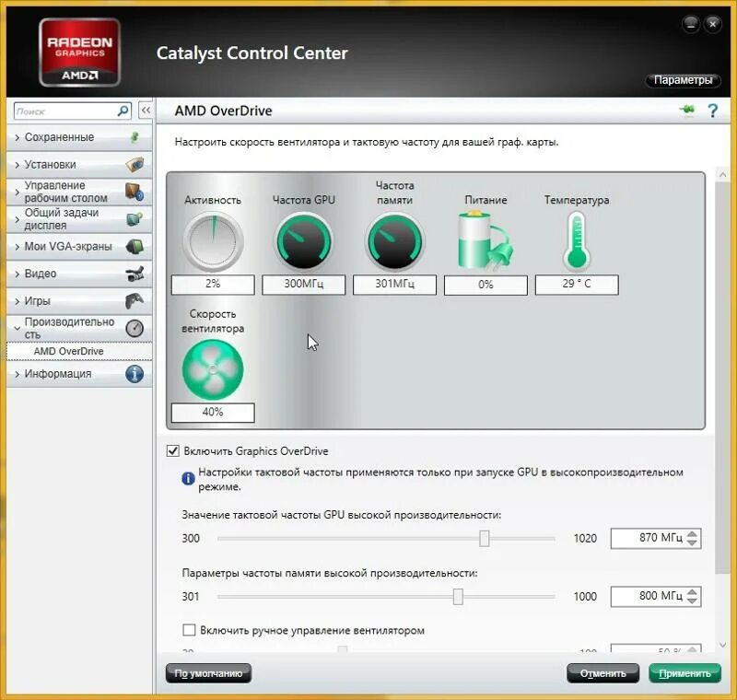Click the 301МГц memory frequency value
The height and width of the screenshot is (700, 737).
[x=395, y=285]
